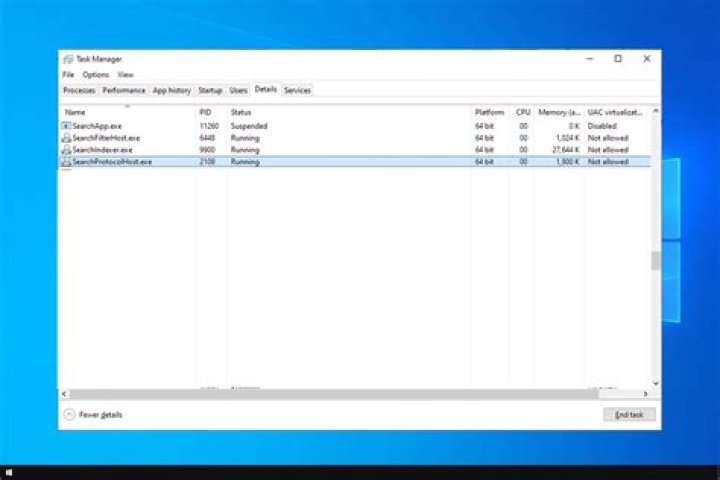The width and height of the screenshot is (720, 480).
Task: Sort by the Memory column header
Action: pyautogui.click(x=559, y=113)
